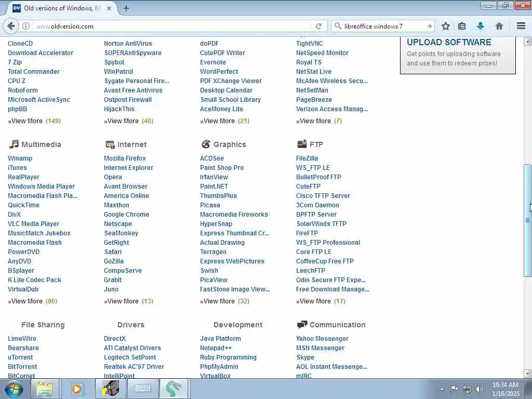This screenshot has height=399, width=532.
Task: Click the Communication speech bubbles icon
Action: point(302,325)
